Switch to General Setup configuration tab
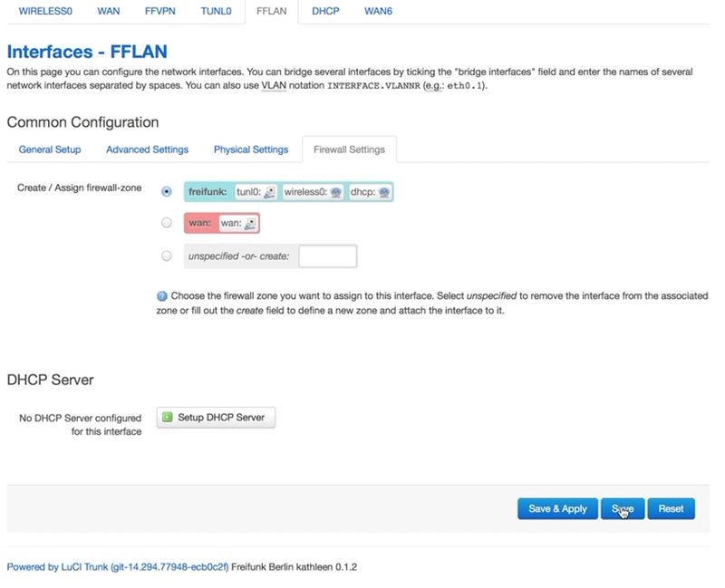 (51, 149)
